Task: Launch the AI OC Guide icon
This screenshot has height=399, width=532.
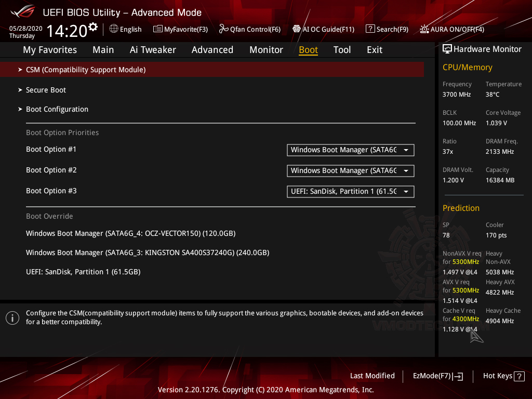Action: point(297,29)
